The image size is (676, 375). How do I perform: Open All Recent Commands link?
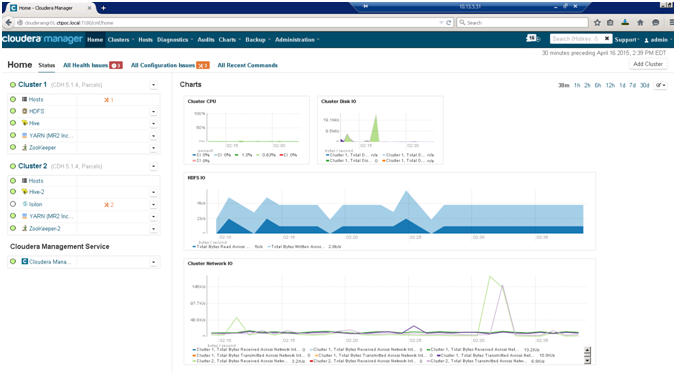tap(247, 66)
